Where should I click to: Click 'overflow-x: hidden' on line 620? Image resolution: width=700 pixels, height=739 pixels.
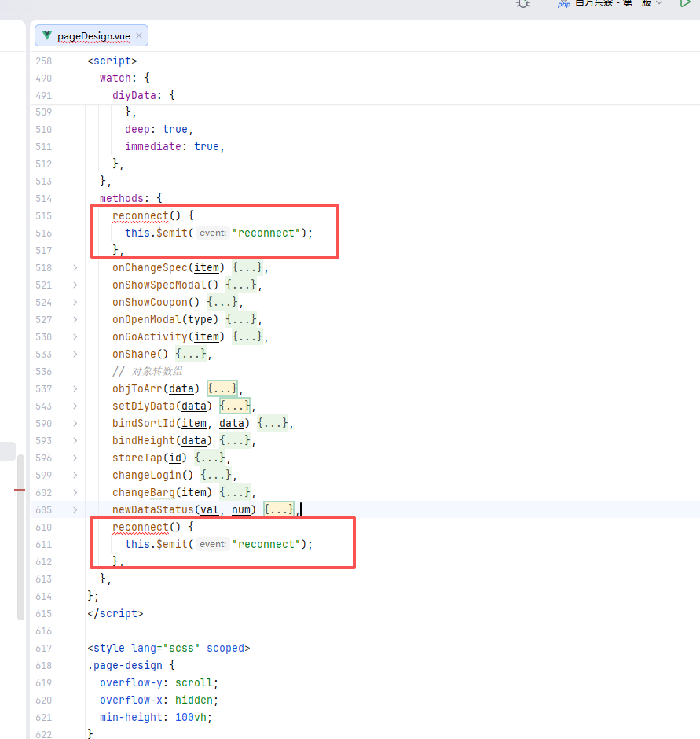156,700
